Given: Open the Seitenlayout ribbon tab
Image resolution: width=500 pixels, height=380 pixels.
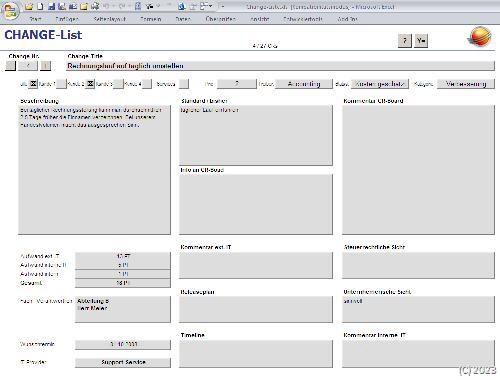Looking at the screenshot, I should [110, 19].
